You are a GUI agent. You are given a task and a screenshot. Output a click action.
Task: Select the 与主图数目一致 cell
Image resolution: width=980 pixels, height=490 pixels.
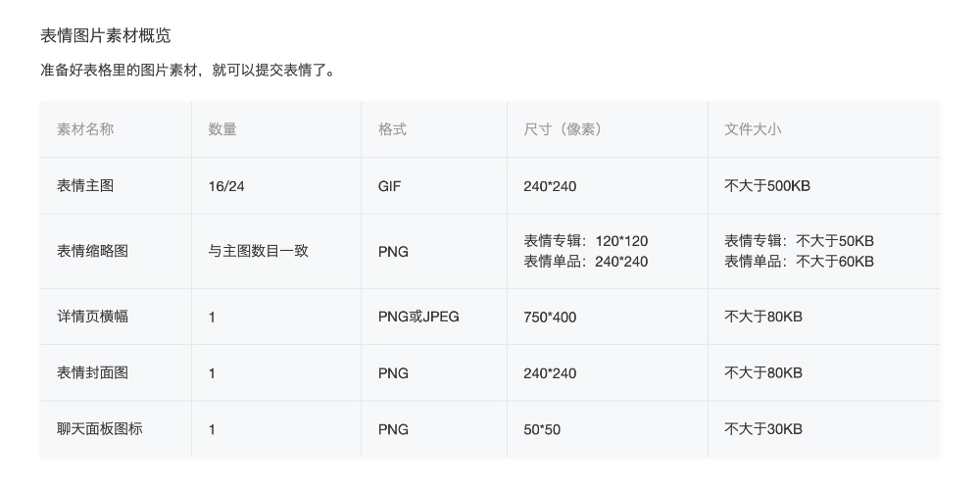pos(258,251)
